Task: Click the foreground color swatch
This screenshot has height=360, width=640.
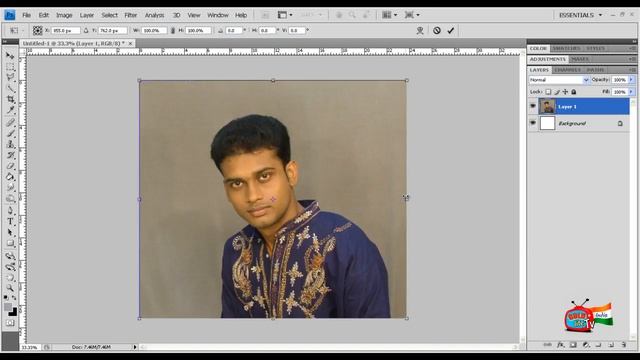Action: (x=8, y=307)
